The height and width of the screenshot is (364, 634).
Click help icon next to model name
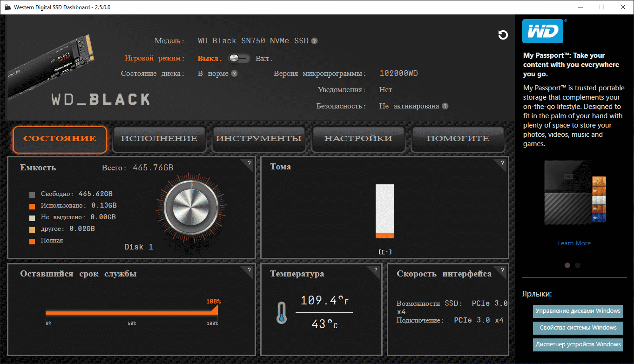(314, 41)
